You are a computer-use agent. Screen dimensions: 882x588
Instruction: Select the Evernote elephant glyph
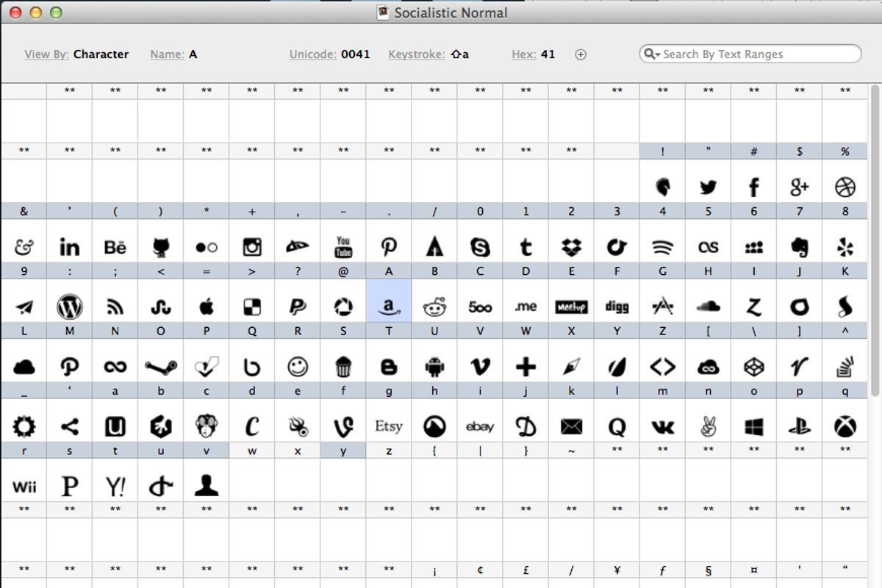(800, 248)
